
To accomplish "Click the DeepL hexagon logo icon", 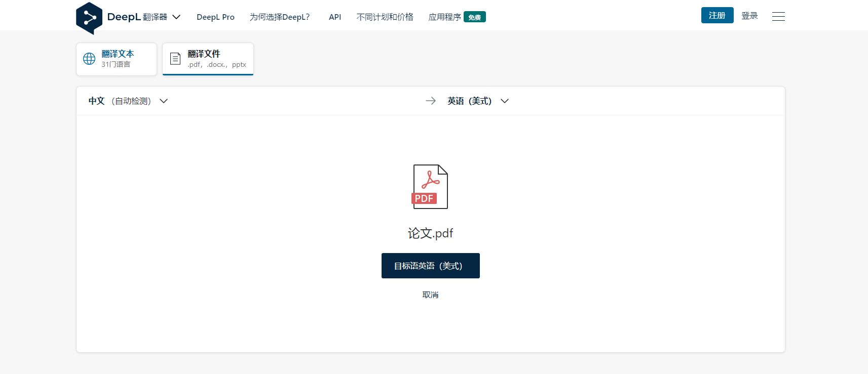I will (89, 18).
